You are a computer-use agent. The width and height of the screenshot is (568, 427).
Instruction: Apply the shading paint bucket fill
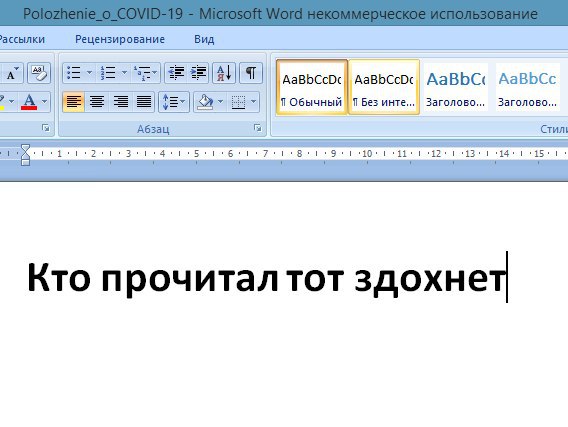tap(205, 102)
